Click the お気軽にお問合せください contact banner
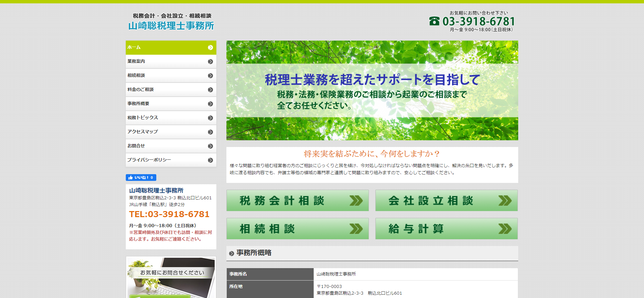 click(171, 277)
